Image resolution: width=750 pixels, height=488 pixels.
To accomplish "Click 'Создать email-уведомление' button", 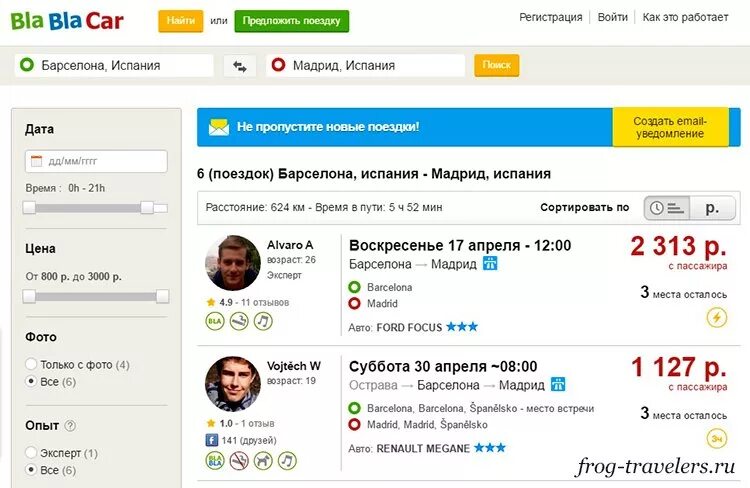I will (670, 127).
